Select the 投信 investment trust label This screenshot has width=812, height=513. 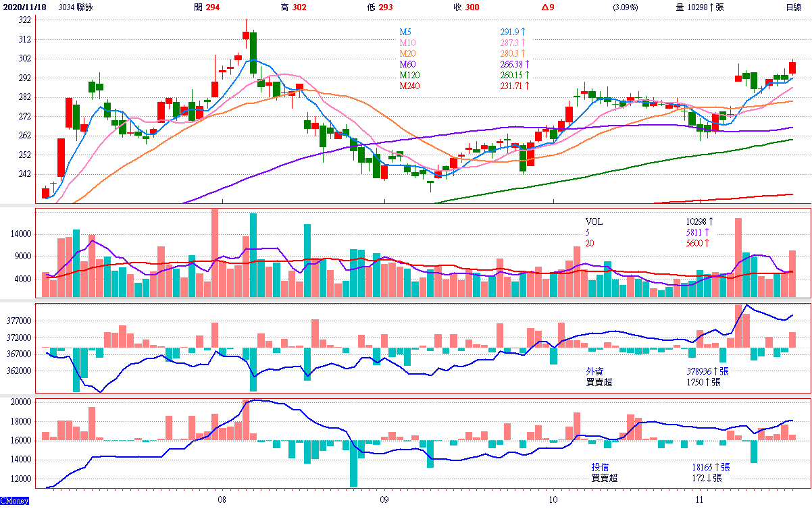600,467
